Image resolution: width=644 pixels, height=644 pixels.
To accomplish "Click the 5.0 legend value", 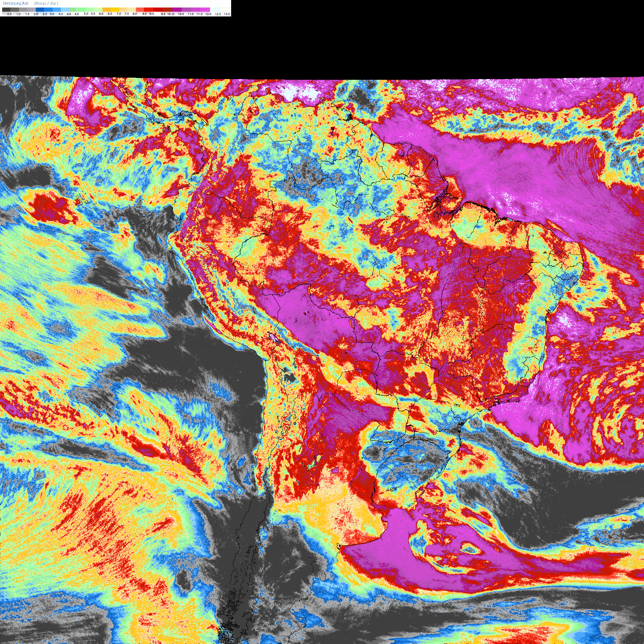I will click(86, 14).
